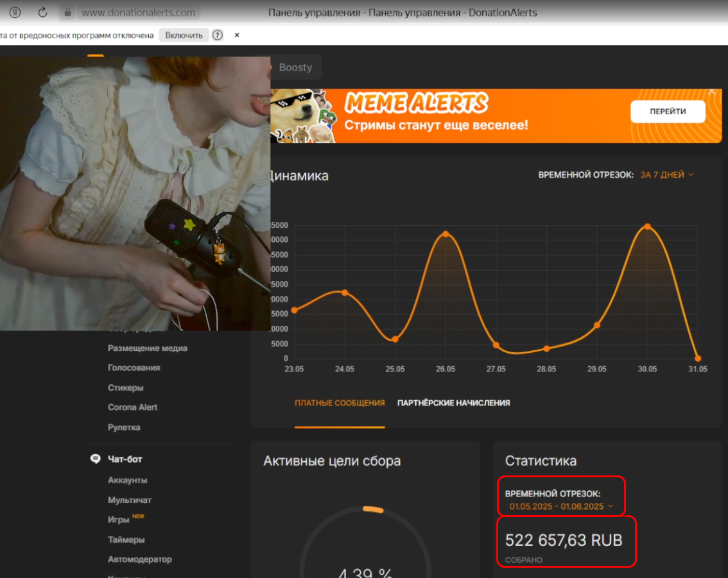Dismiss the malware protection notification bar

237,35
